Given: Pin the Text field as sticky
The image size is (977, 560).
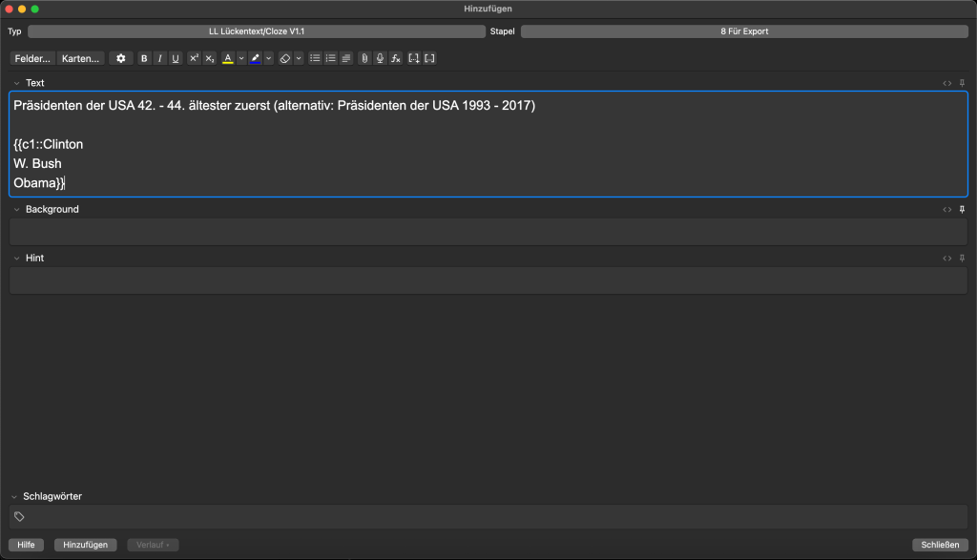Looking at the screenshot, I should pos(962,83).
